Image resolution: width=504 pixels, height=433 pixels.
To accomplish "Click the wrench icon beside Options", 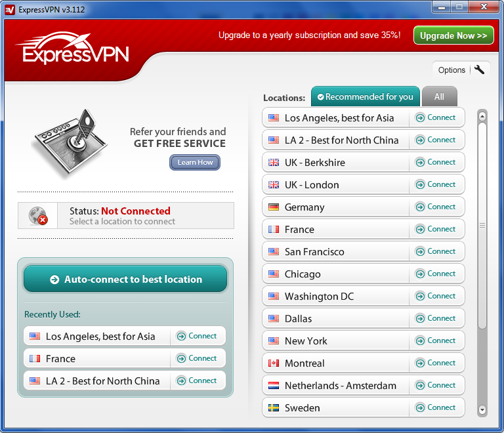I will click(x=479, y=70).
